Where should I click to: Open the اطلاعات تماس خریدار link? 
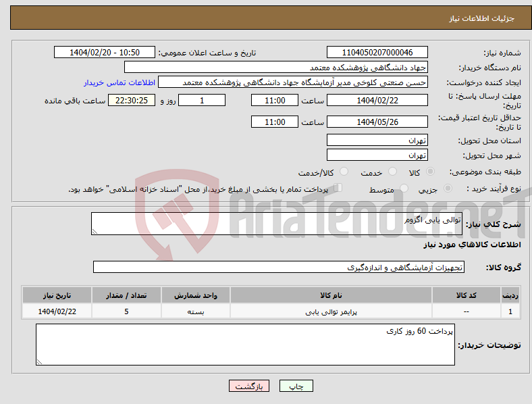point(119,82)
